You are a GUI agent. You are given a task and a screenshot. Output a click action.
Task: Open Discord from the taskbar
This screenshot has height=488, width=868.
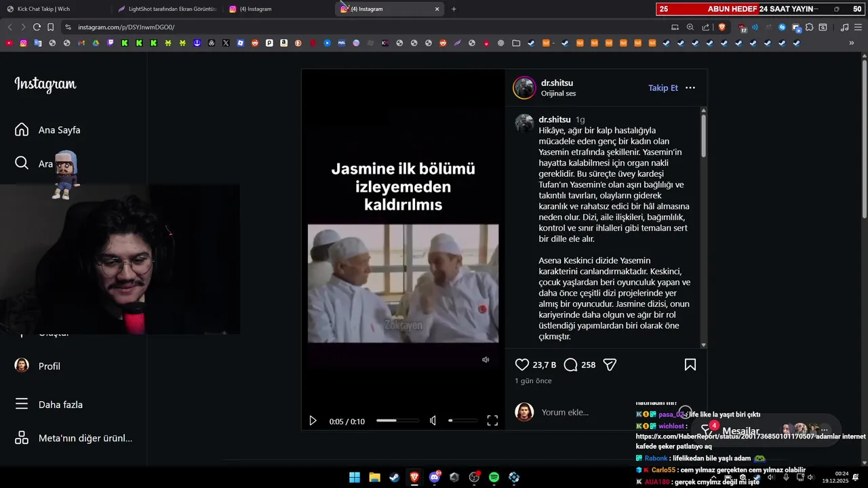tap(435, 477)
